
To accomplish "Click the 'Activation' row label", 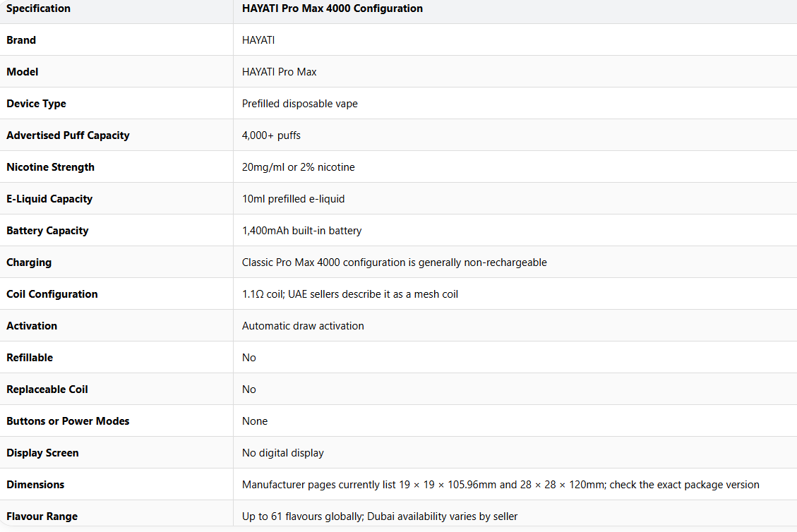I will (x=32, y=326).
